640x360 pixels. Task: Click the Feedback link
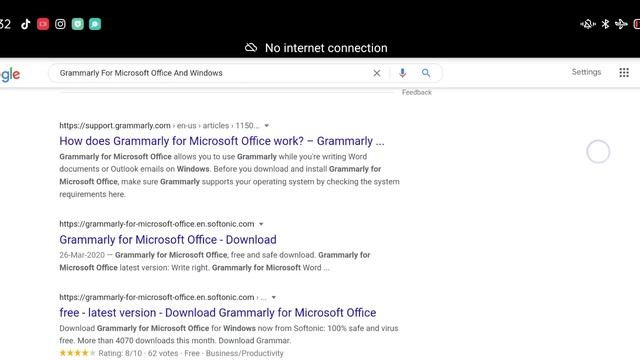416,92
